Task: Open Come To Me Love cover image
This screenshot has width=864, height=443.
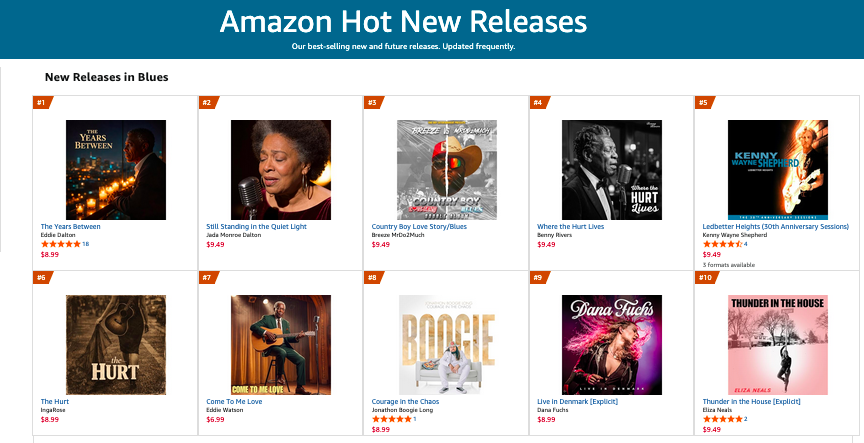Action: (281, 345)
